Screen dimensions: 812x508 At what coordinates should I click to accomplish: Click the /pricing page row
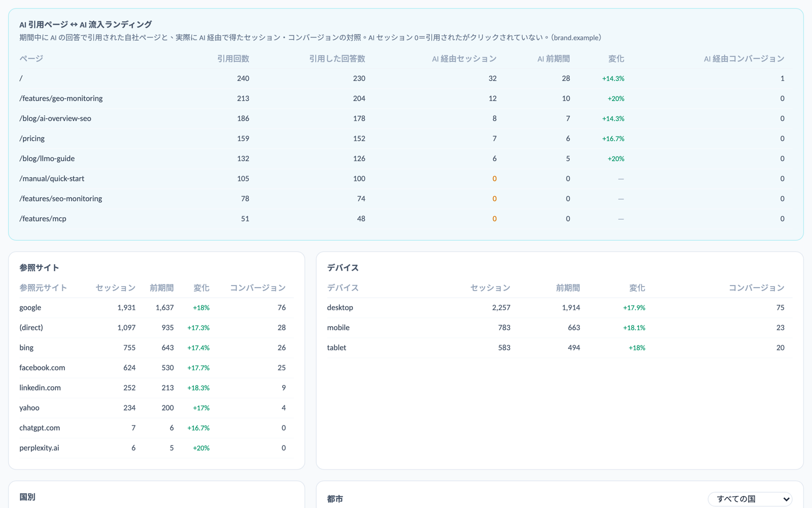click(x=405, y=139)
